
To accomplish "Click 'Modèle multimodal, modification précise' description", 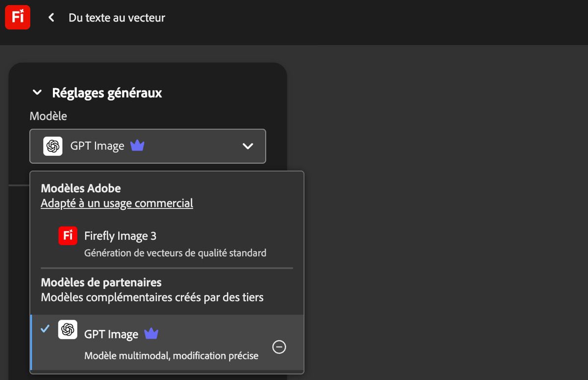I will point(171,356).
